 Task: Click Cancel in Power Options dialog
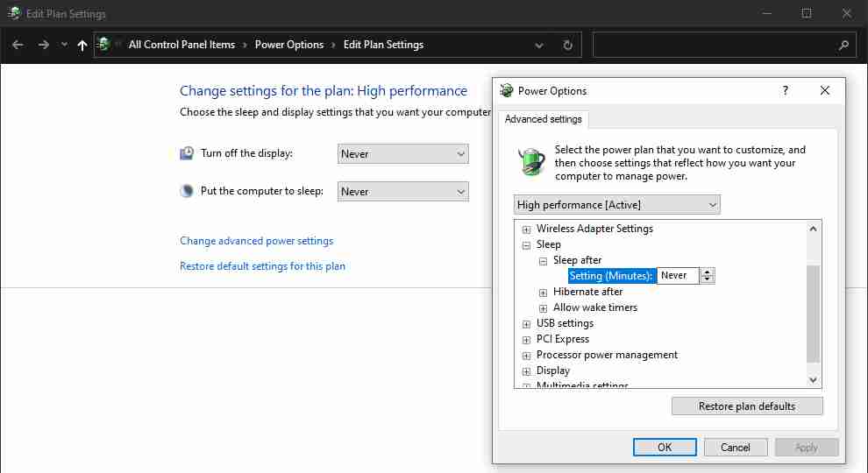(735, 448)
